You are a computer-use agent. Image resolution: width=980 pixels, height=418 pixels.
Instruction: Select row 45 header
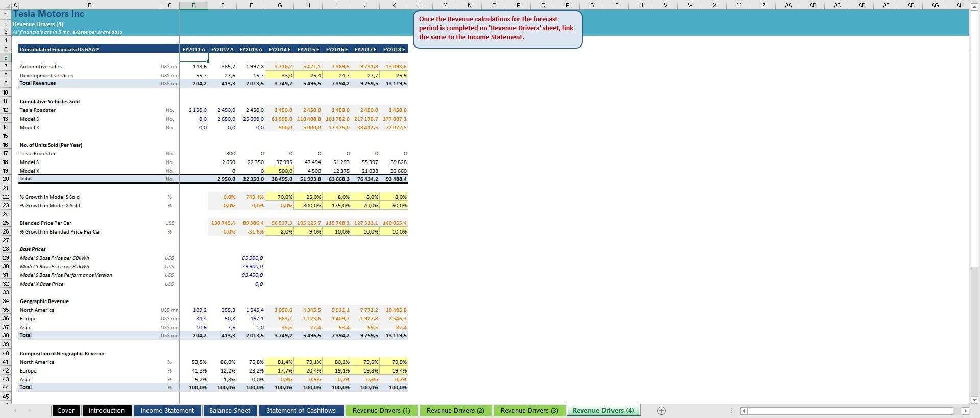pyautogui.click(x=6, y=396)
